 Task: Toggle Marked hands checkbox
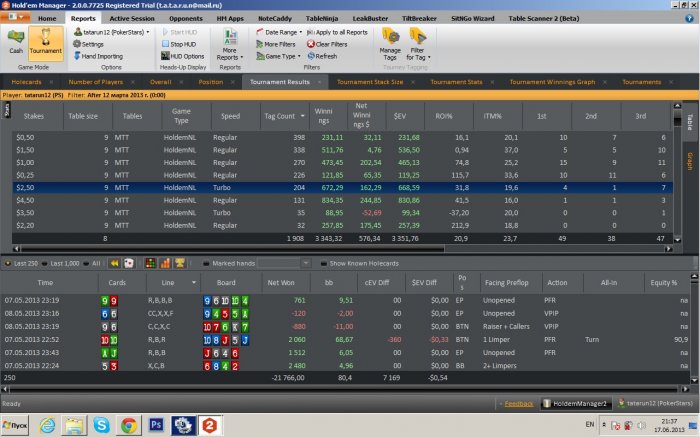(x=206, y=263)
